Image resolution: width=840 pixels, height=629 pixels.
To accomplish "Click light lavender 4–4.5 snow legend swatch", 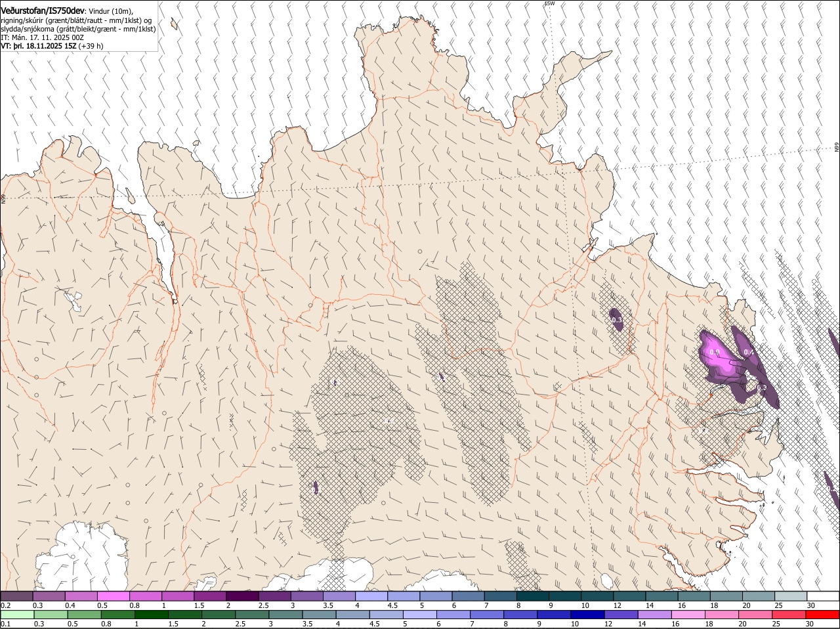I will pos(372,596).
